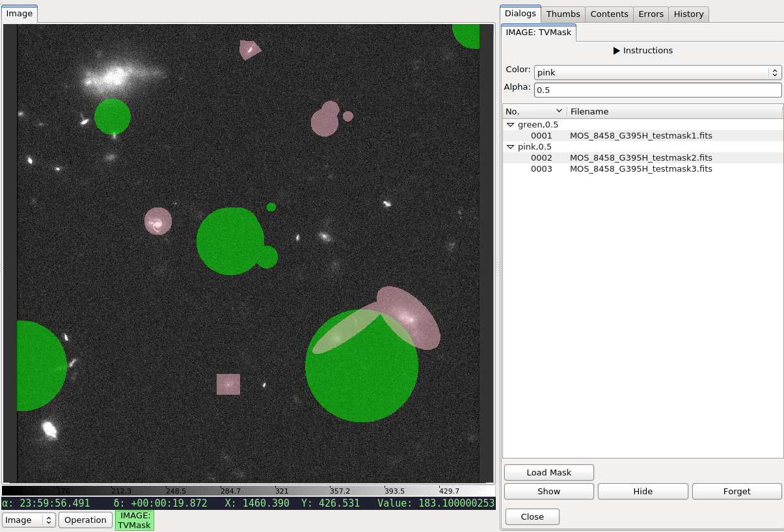
Task: Open the No. column sort arrow
Action: click(559, 111)
